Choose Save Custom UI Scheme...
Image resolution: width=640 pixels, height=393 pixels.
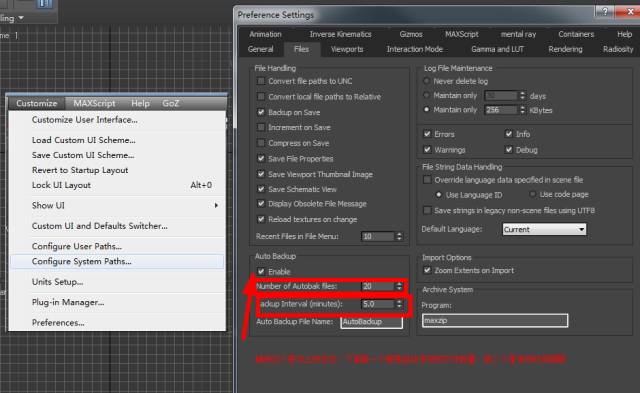pos(83,155)
